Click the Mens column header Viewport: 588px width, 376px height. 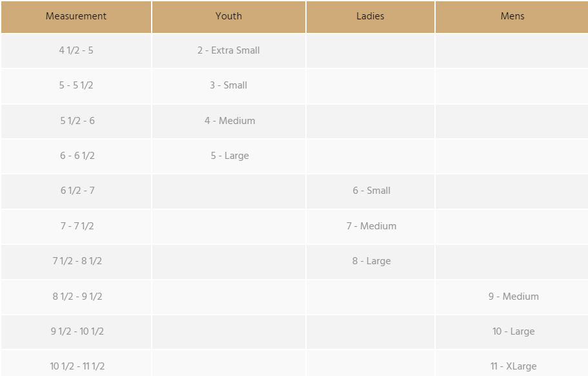(x=512, y=16)
